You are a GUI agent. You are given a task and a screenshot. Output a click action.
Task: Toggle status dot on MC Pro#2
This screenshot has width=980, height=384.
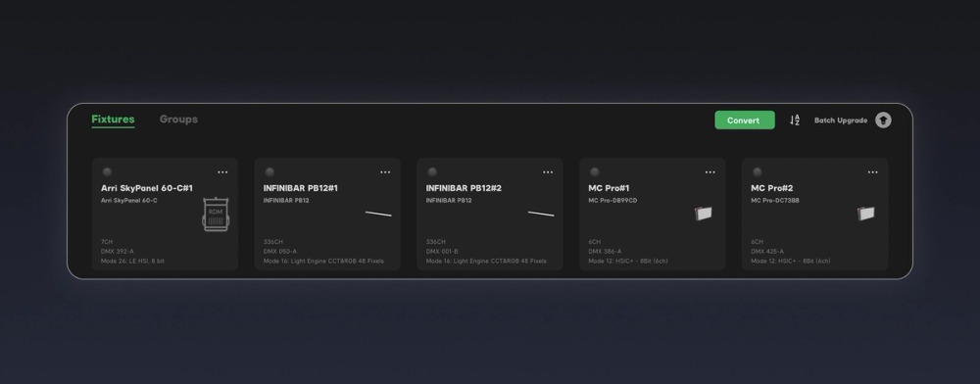(x=757, y=171)
